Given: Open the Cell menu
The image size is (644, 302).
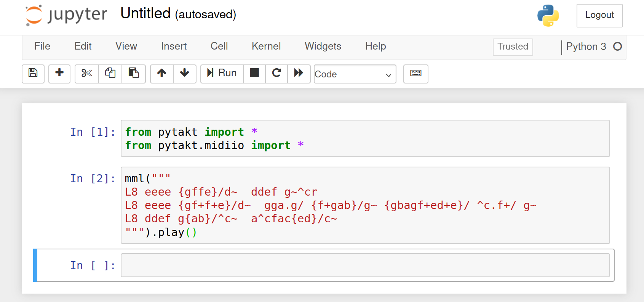Looking at the screenshot, I should click(219, 46).
